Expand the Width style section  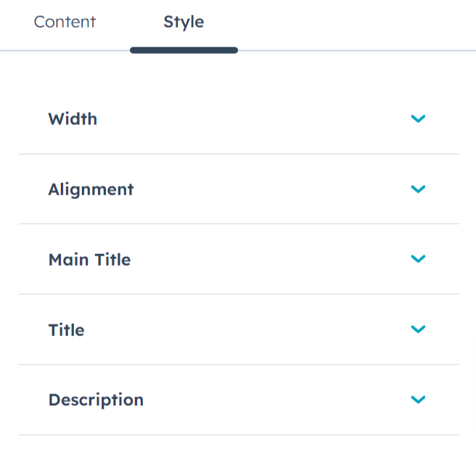pyautogui.click(x=239, y=119)
